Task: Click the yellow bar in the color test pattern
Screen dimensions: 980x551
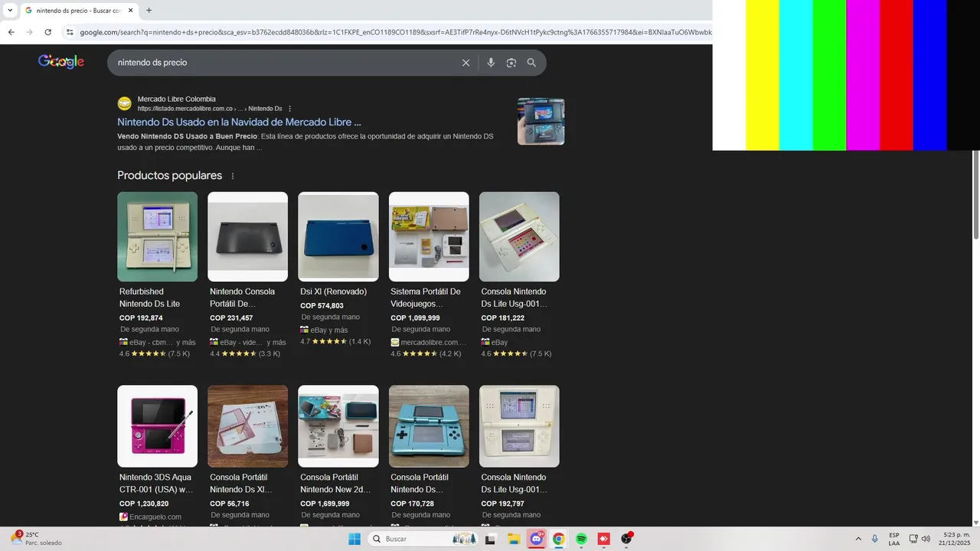Action: pos(763,75)
